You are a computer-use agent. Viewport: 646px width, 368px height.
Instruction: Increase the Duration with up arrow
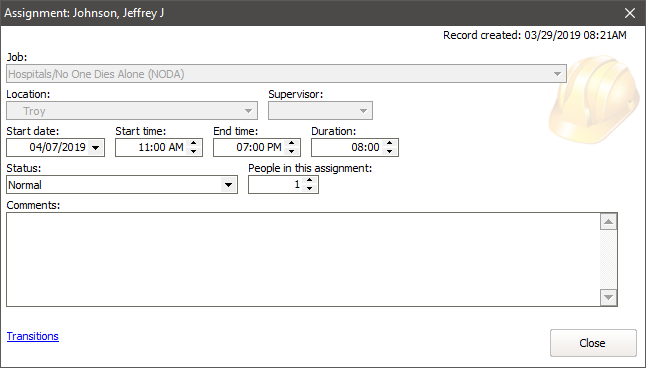pyautogui.click(x=390, y=143)
